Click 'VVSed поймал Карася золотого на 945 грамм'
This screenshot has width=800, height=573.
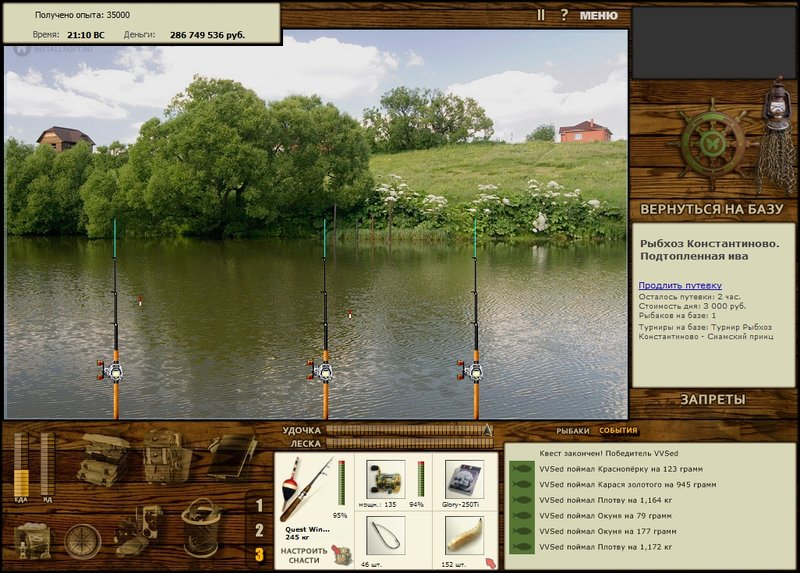click(628, 485)
